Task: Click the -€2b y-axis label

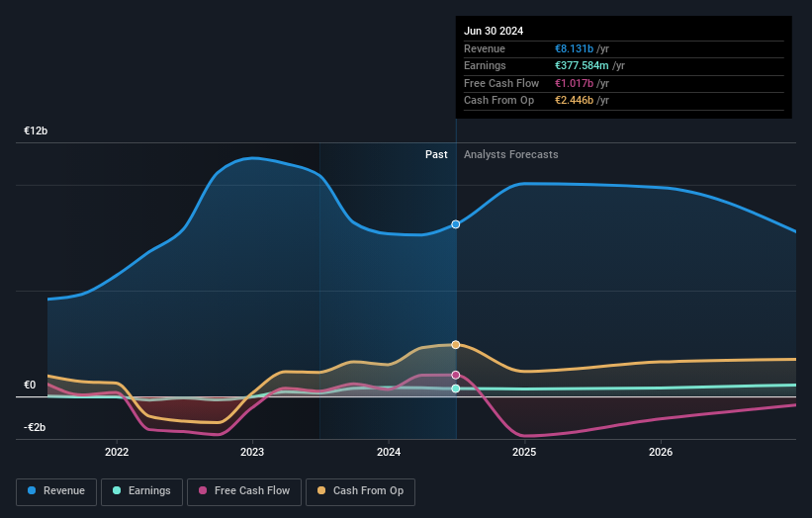Action: (35, 427)
